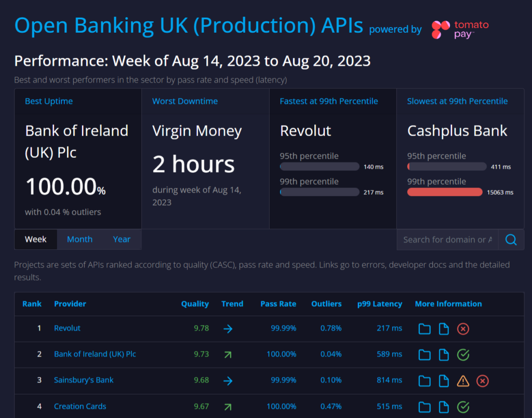Open the Sainsbury's Bank provider link
The height and width of the screenshot is (418, 532).
(84, 380)
